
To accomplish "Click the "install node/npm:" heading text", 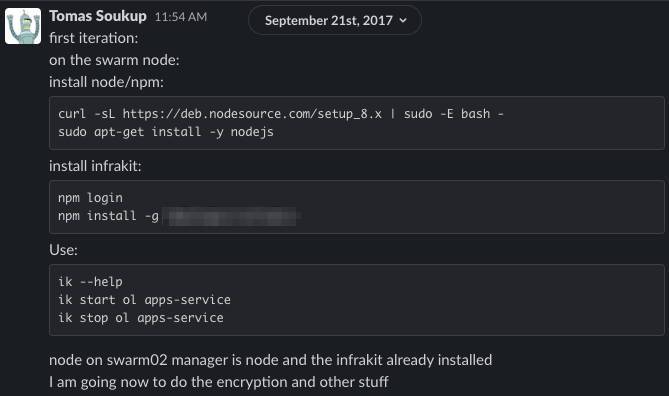I will [106, 82].
